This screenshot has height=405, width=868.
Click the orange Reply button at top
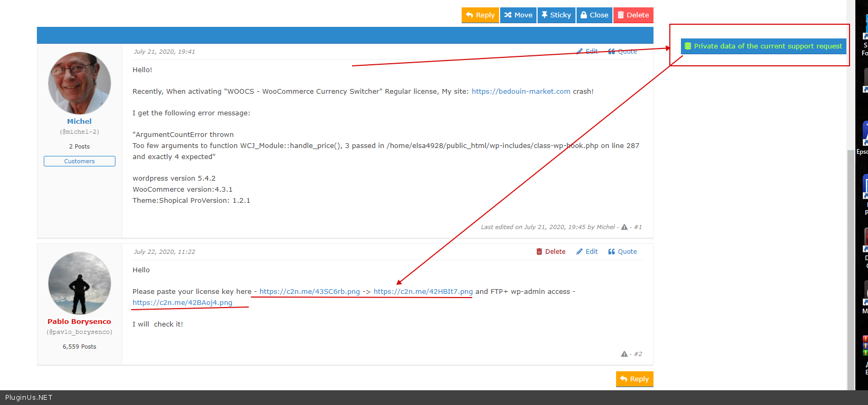(480, 15)
